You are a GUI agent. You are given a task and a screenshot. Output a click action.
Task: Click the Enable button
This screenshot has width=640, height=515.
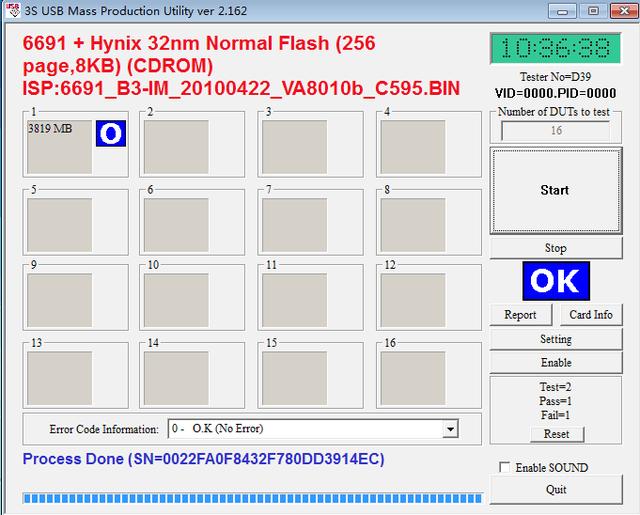click(556, 362)
